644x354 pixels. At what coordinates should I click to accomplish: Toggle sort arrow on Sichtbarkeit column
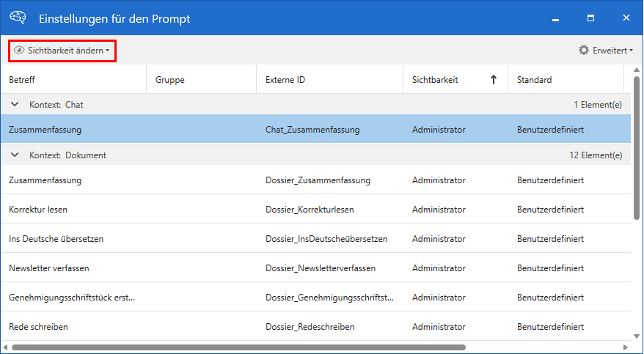click(x=494, y=80)
